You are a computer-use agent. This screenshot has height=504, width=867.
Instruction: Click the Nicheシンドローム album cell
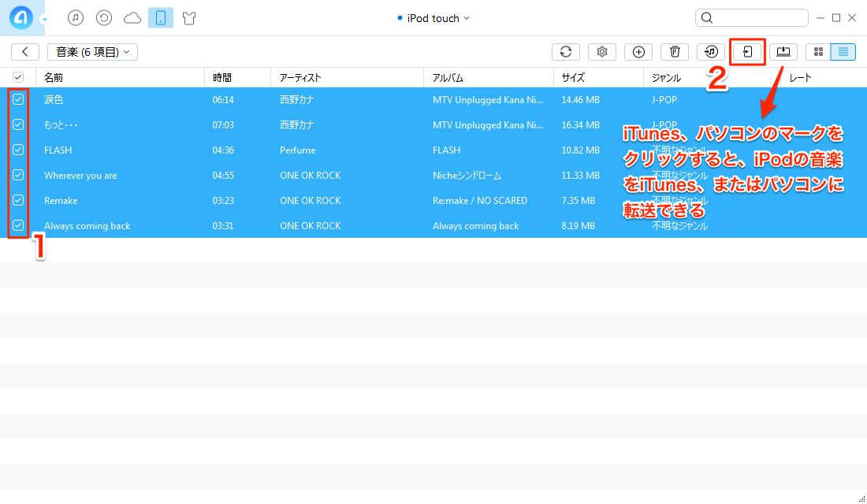point(467,176)
